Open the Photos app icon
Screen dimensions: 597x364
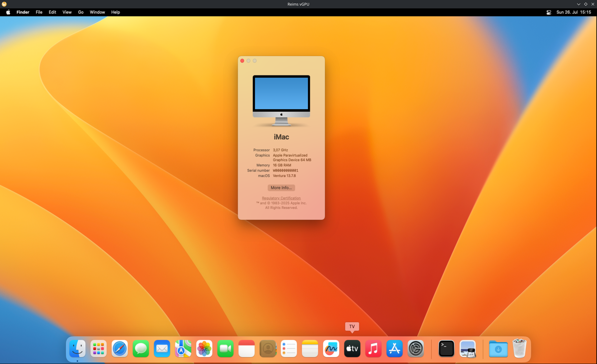(x=204, y=348)
